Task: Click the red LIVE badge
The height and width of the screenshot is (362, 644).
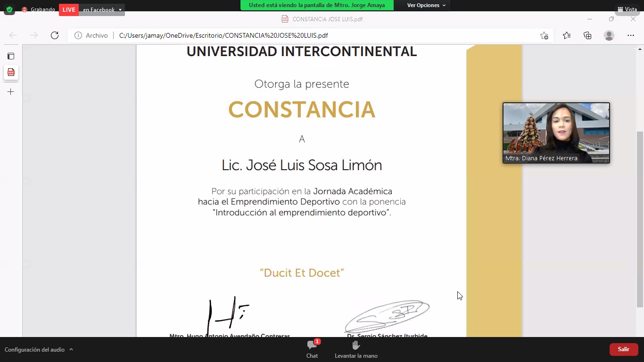Action: pos(69,9)
